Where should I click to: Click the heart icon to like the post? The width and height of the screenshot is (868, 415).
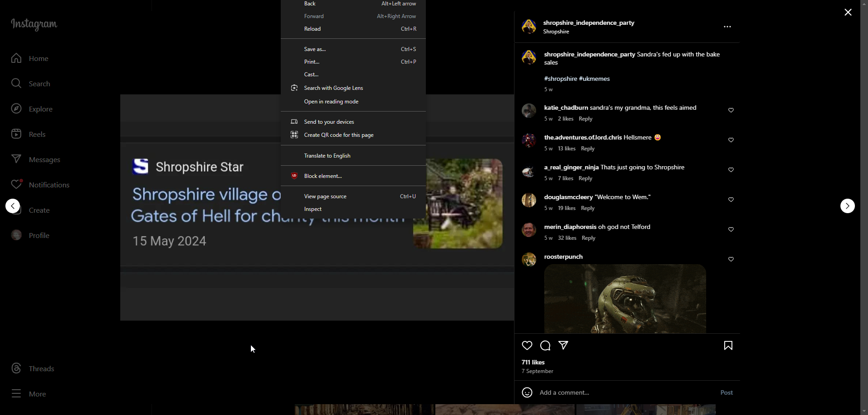coord(527,346)
